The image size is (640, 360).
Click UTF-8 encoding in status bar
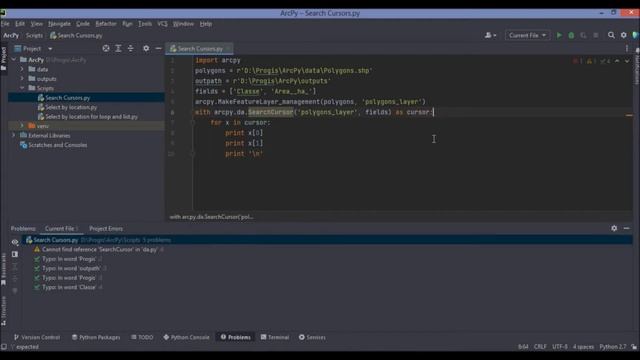(560, 347)
